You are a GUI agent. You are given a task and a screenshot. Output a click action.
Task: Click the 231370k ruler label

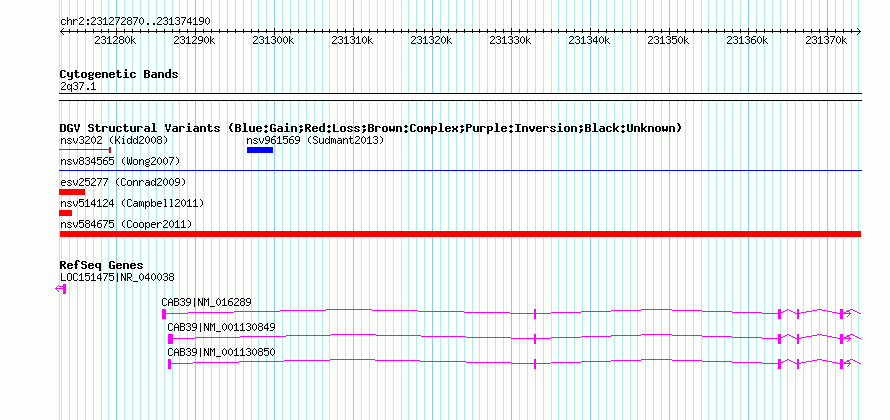tap(826, 40)
